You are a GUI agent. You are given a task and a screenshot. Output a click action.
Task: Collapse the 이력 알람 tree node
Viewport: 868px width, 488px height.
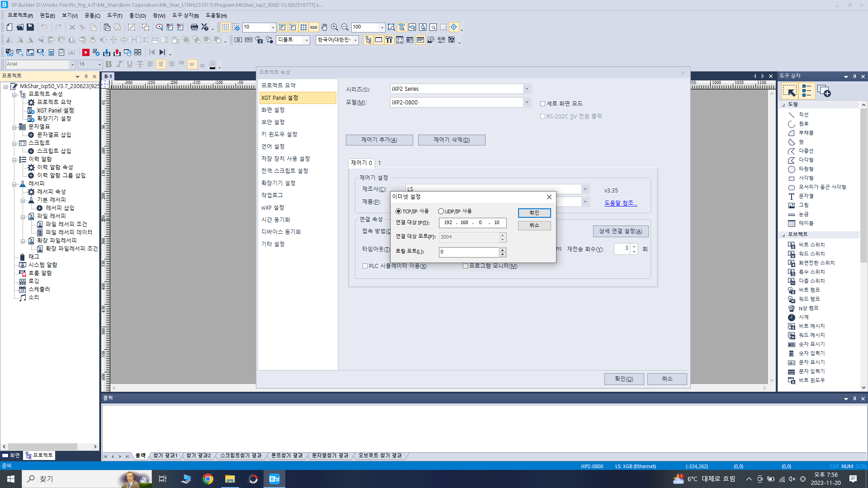tap(14, 160)
